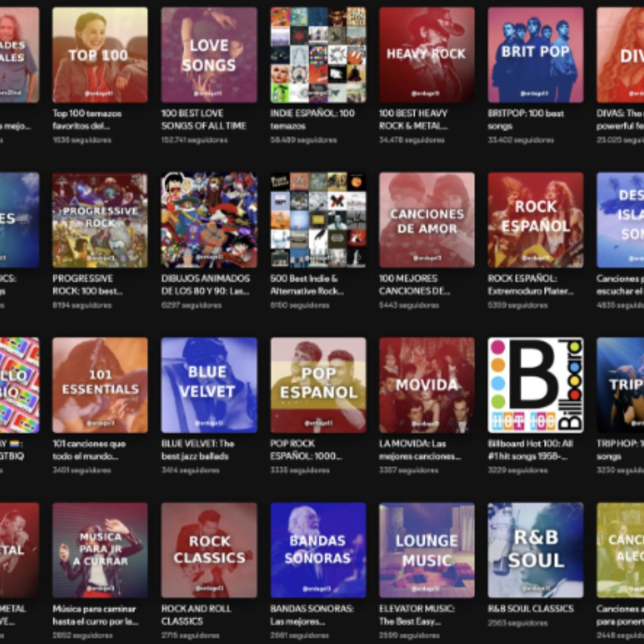The width and height of the screenshot is (644, 644).
Task: Click the '34.478 seguidores' text
Action: 412,140
